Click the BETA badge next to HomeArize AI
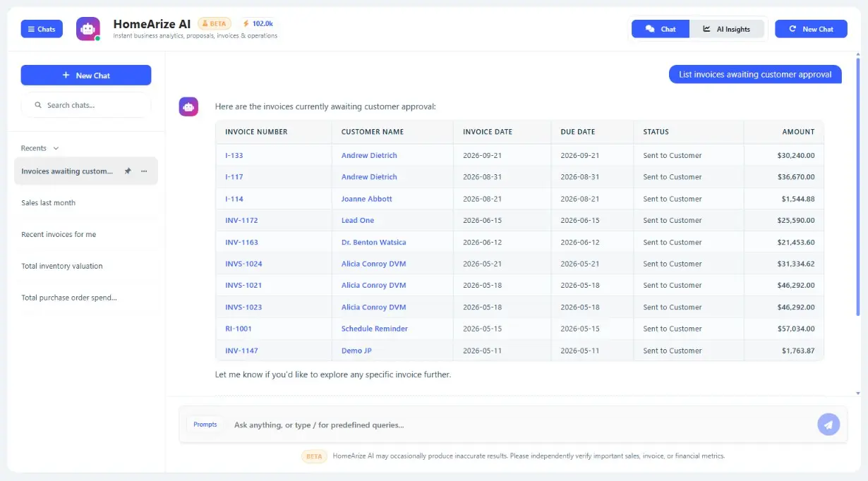The height and width of the screenshot is (481, 868). point(215,23)
